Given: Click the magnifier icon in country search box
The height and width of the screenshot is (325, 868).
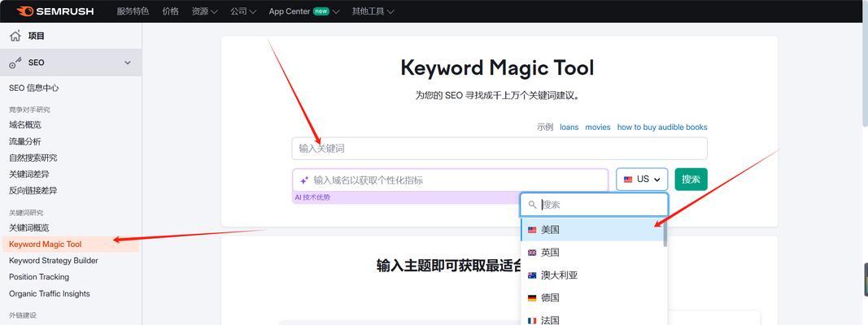Looking at the screenshot, I should pos(533,205).
